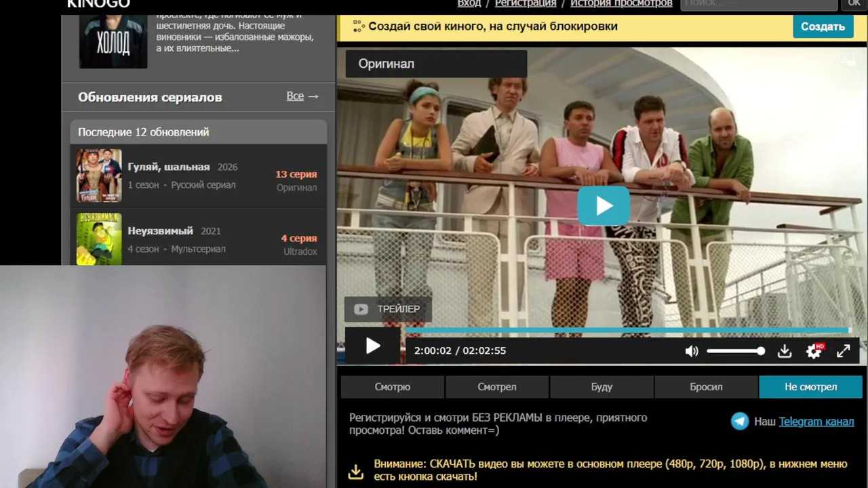Click the yellow download icon beside Внимание

point(356,471)
